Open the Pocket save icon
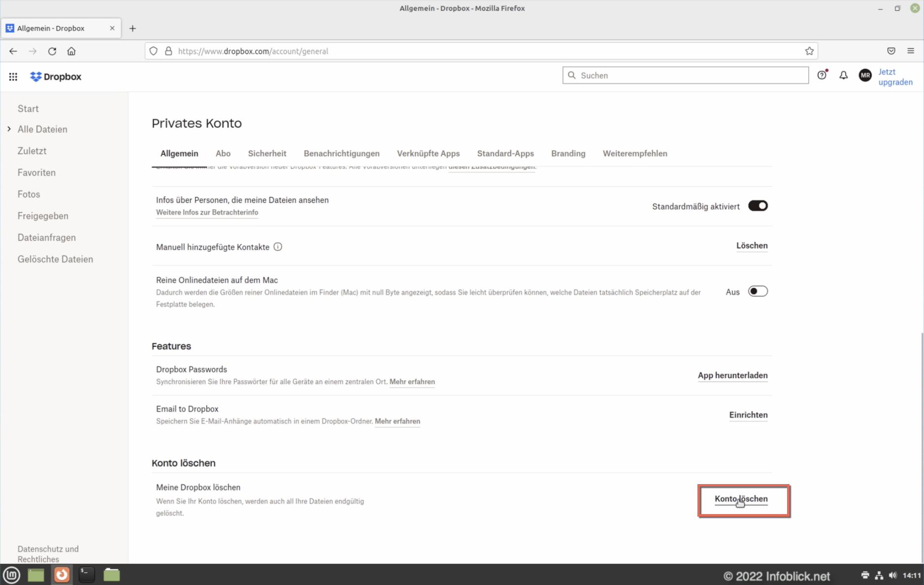Image resolution: width=924 pixels, height=585 pixels. (891, 51)
